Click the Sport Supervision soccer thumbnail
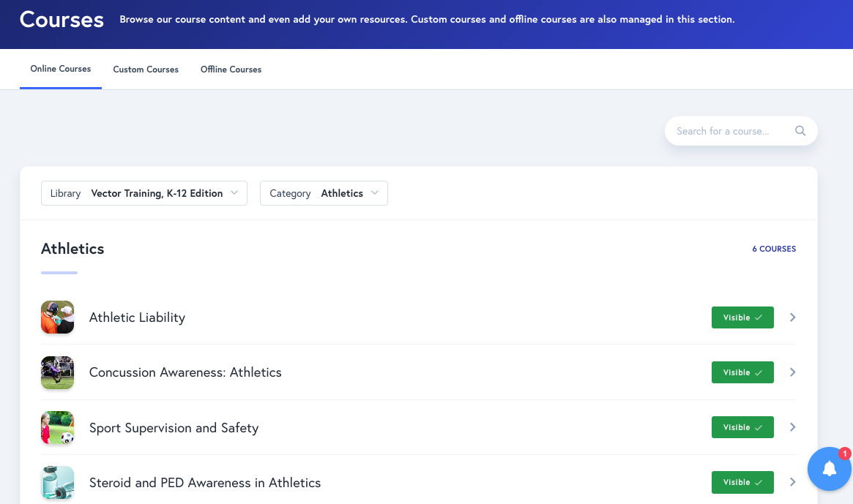853x504 pixels. pyautogui.click(x=57, y=428)
